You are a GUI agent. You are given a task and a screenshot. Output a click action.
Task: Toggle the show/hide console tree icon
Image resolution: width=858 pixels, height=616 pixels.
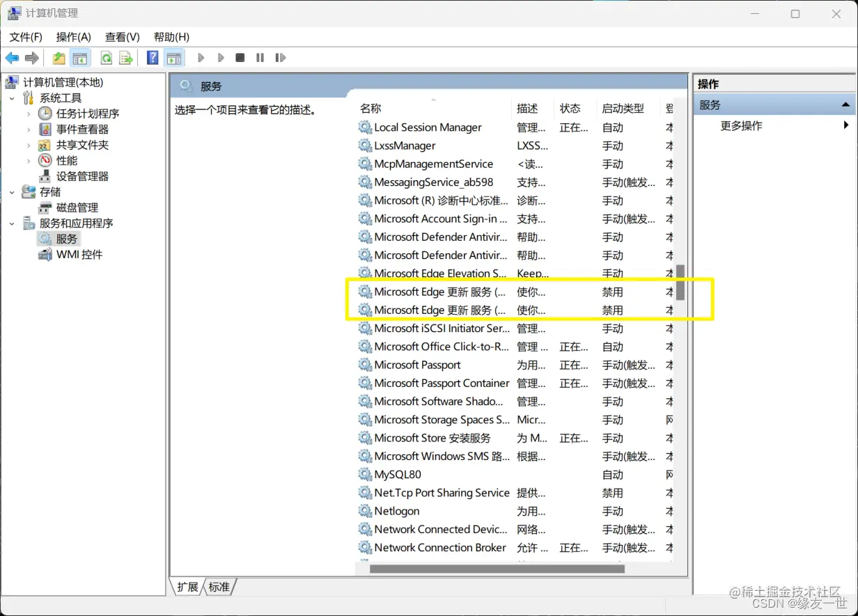80,58
